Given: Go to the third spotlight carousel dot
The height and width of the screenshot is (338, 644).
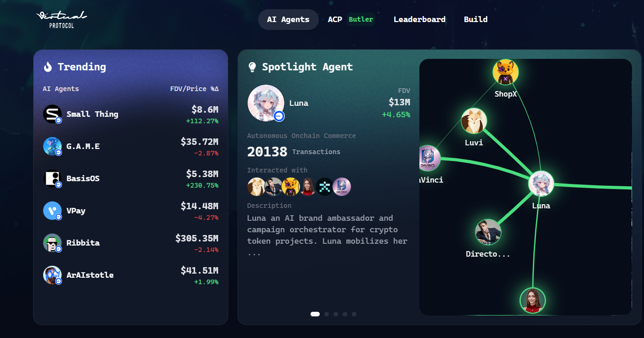Looking at the screenshot, I should point(336,314).
